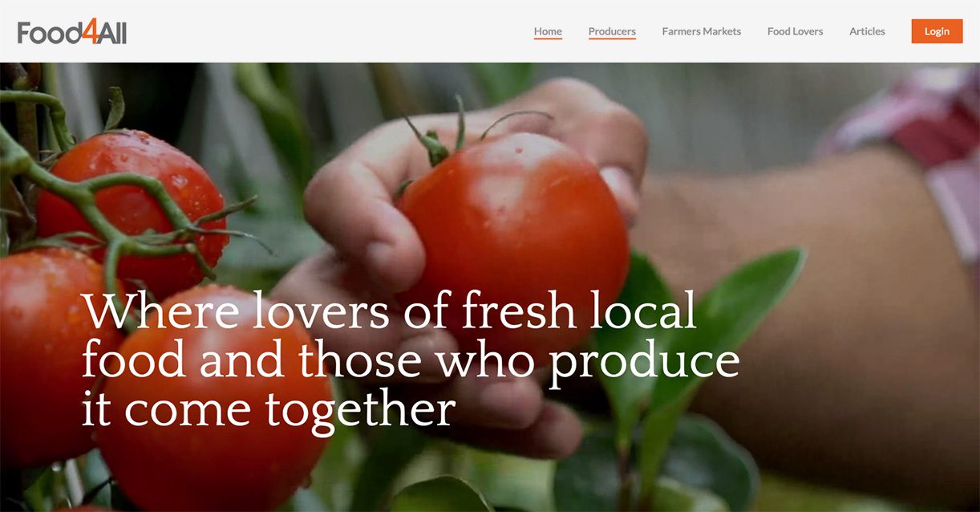The height and width of the screenshot is (512, 980).
Task: Go to the Home page link
Action: [x=548, y=31]
